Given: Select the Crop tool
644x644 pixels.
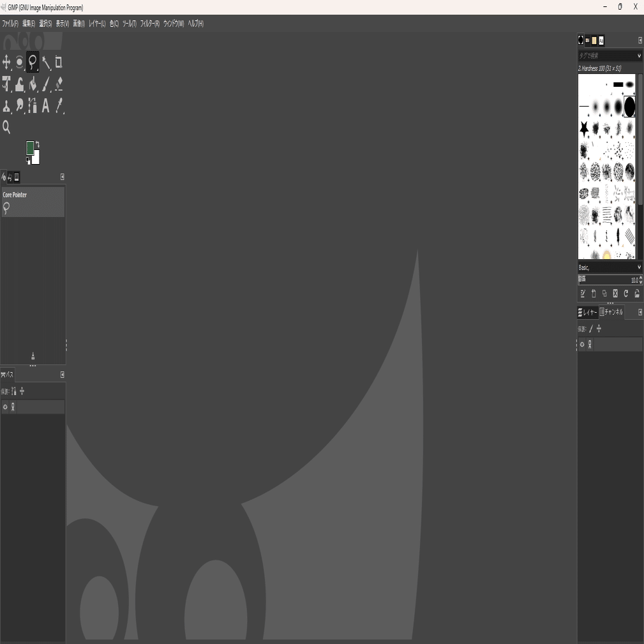Looking at the screenshot, I should click(59, 63).
